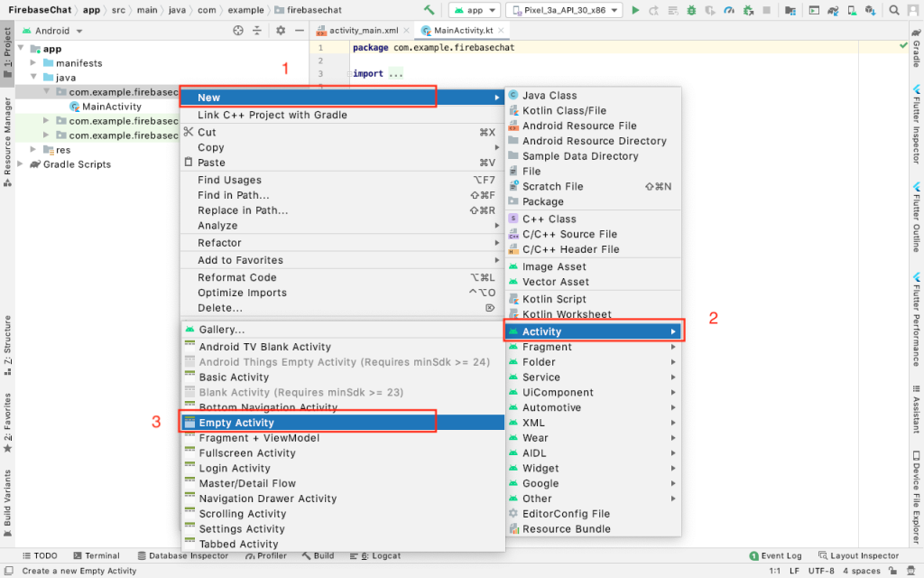Open the Build Variants side panel
The width and height of the screenshot is (924, 578).
click(x=7, y=503)
